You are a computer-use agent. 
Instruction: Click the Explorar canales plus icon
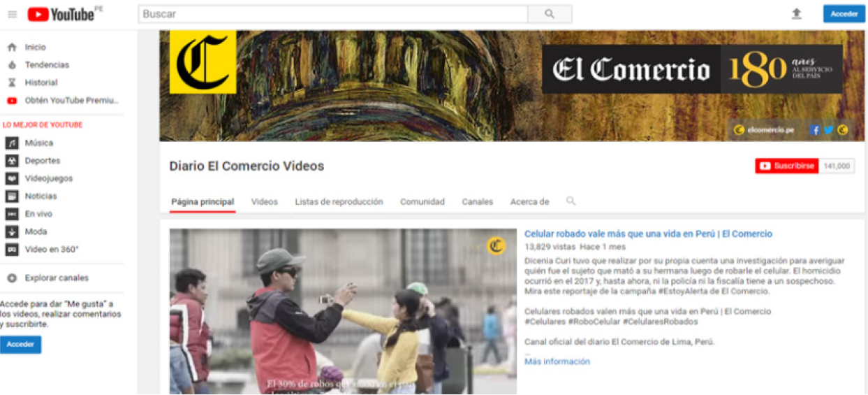tap(11, 278)
